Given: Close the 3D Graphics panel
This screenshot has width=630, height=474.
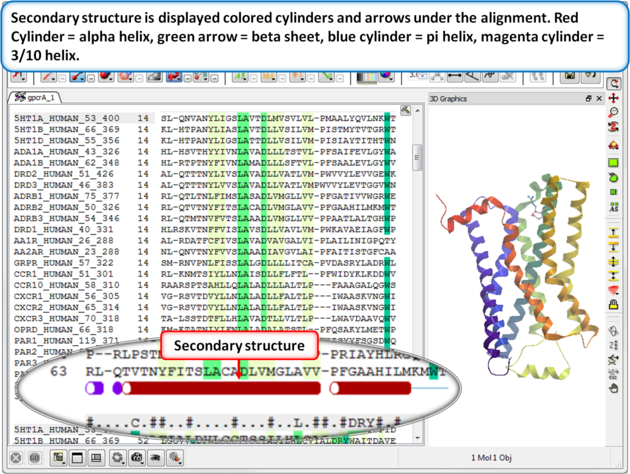Looking at the screenshot, I should coord(598,98).
